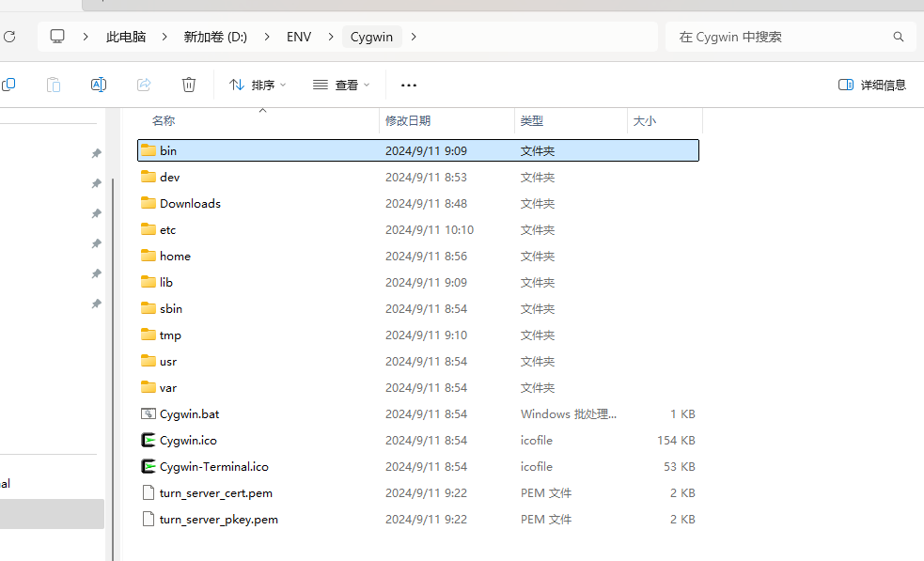Click the 1 KB size of Cygwin.bat
924x561 pixels.
coord(682,413)
